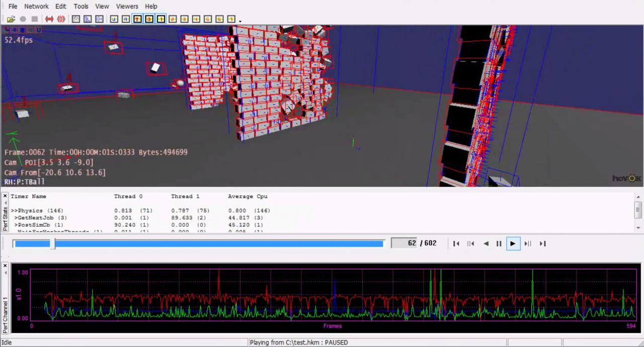Screen dimensions: 644x347
Task: Collapse the Perf Channel 1 panel arrow
Action: pos(5,273)
